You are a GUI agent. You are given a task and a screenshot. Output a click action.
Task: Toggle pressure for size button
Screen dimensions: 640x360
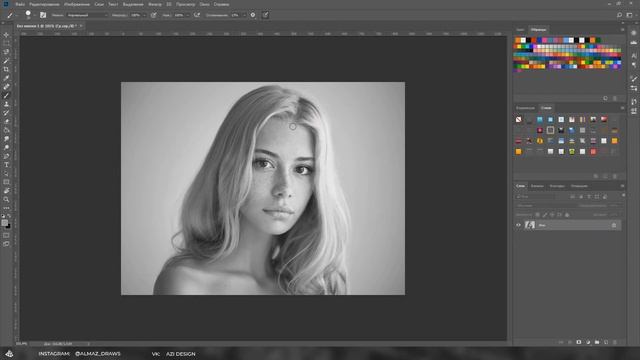265,15
